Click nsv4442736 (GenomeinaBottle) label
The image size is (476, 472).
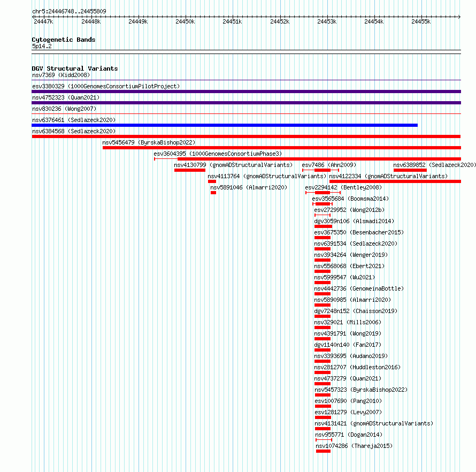coord(359,288)
